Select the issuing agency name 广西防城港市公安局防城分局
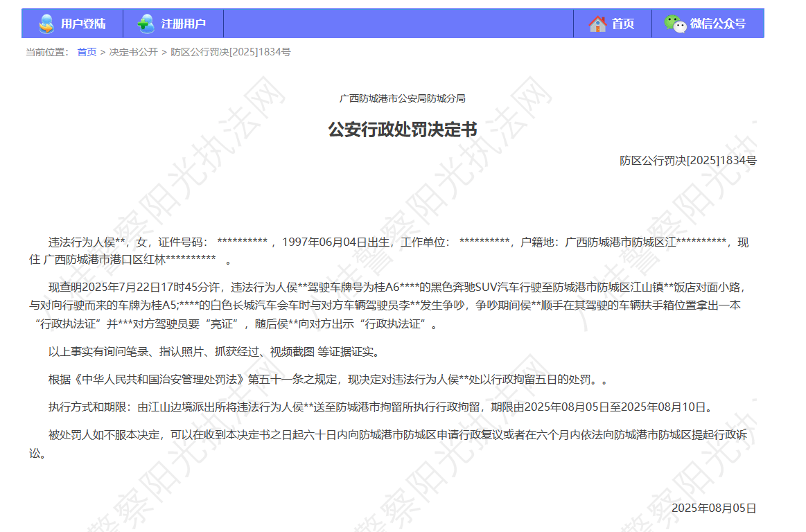806x532 pixels. tap(403, 98)
